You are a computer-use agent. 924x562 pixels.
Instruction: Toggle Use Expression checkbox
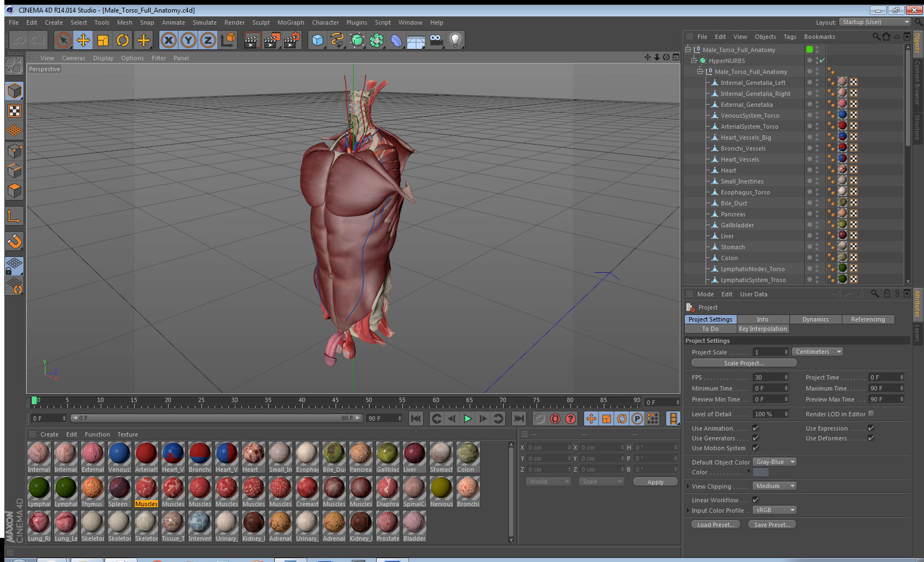[x=871, y=428]
